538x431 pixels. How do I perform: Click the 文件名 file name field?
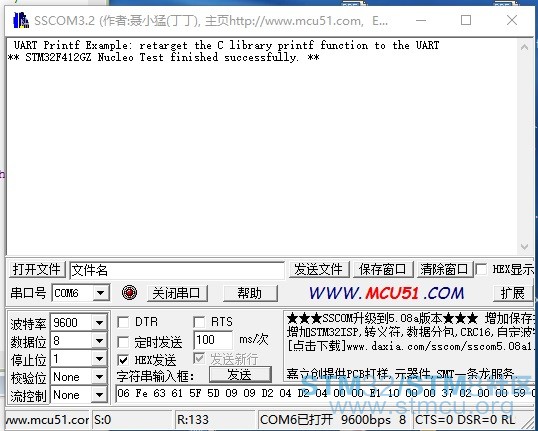point(177,270)
